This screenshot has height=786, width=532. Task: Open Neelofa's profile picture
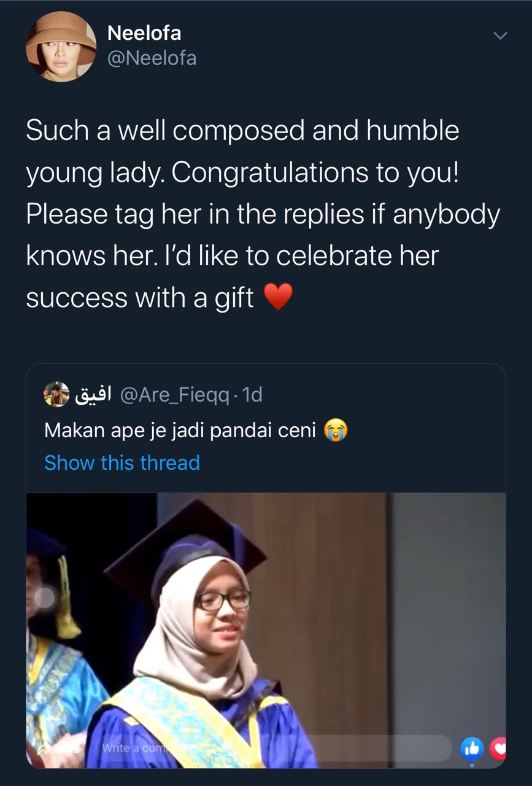coord(61,46)
